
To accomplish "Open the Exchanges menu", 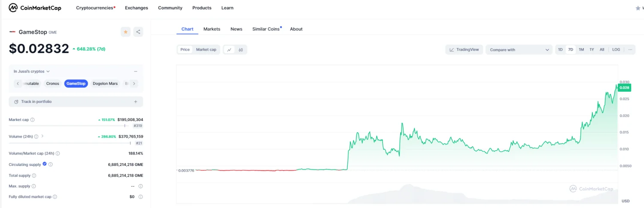I will click(x=137, y=8).
